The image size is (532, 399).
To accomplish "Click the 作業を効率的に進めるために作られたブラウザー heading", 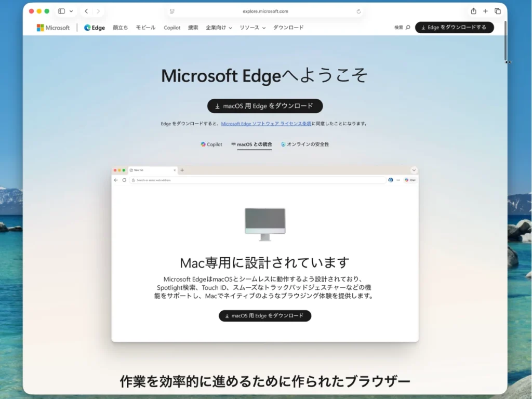I will (265, 381).
